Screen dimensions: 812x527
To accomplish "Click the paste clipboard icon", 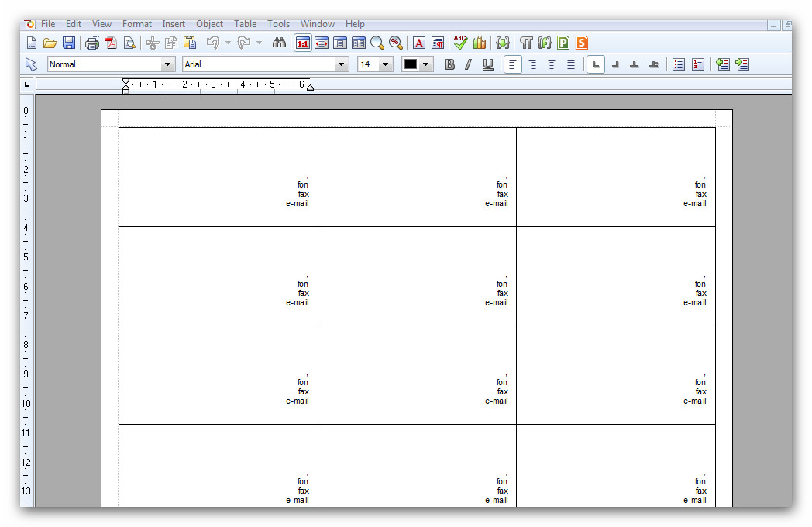I will coord(190,43).
